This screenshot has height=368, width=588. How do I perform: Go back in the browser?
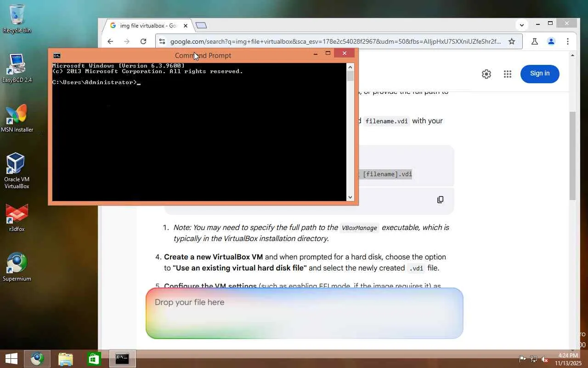tap(110, 41)
